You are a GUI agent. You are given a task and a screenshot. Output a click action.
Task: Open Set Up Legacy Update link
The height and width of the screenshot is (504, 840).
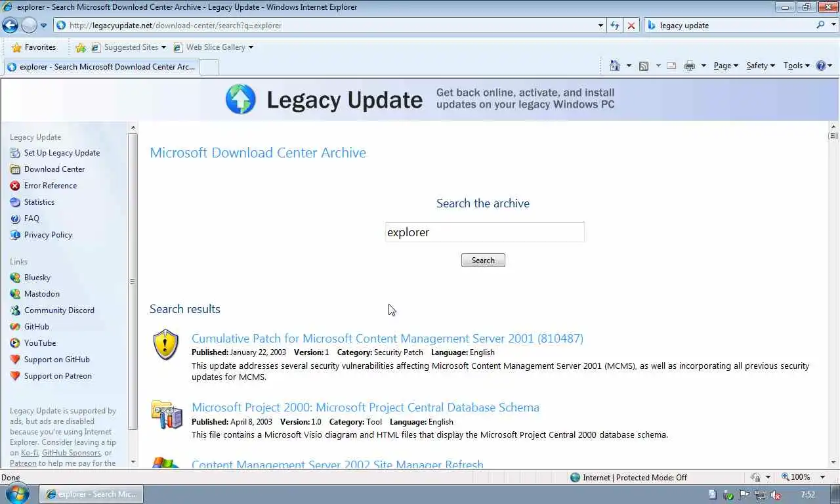(x=62, y=153)
